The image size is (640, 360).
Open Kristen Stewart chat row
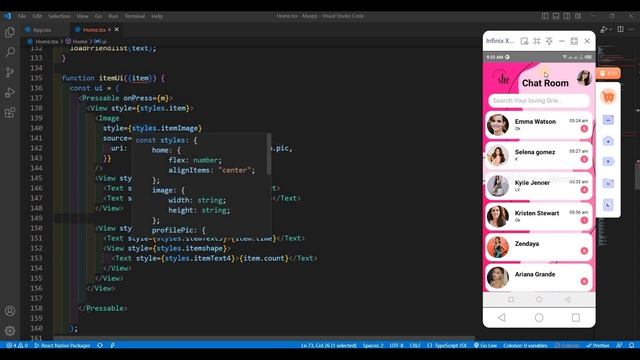pyautogui.click(x=539, y=216)
